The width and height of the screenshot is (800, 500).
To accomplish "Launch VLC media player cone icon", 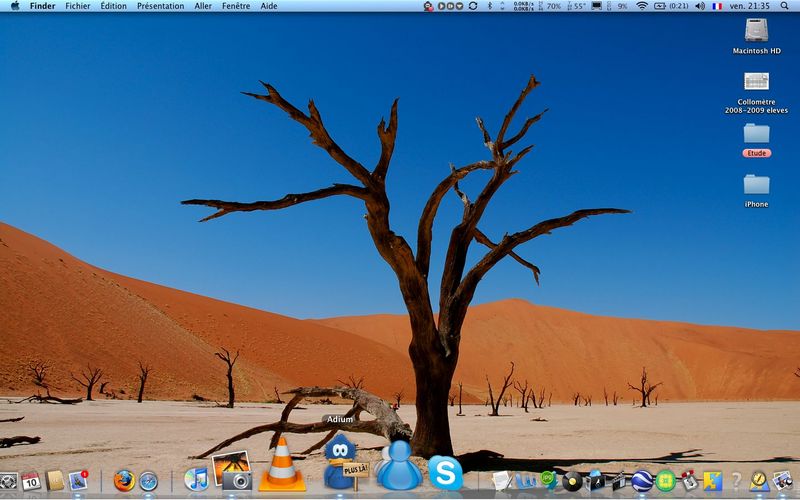I will [x=282, y=465].
